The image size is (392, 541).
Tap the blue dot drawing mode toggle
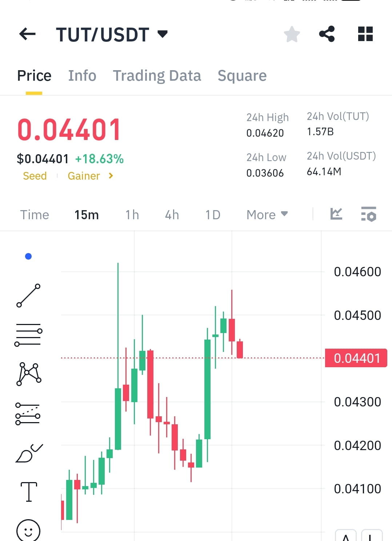click(28, 256)
